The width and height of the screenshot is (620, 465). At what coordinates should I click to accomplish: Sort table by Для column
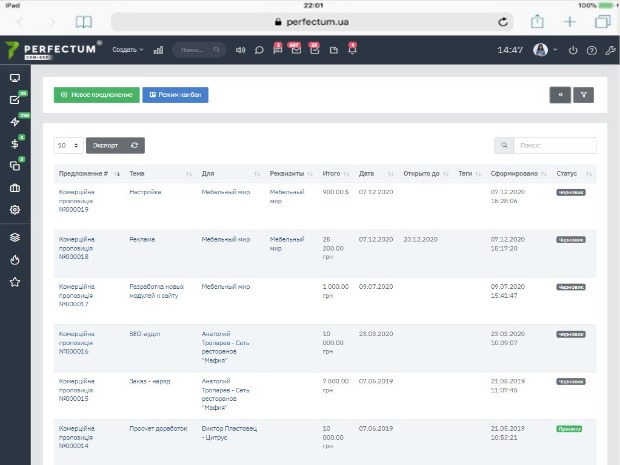click(231, 174)
